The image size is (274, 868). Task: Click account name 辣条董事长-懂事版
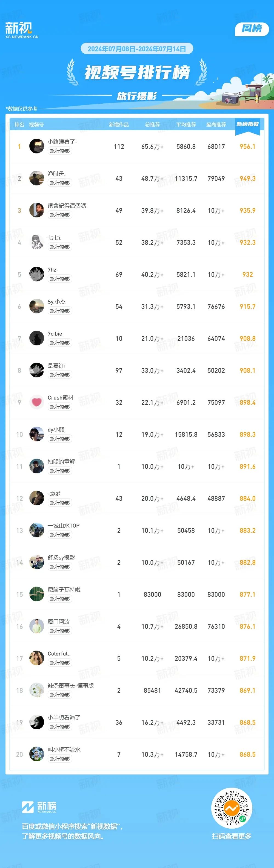pos(71,685)
